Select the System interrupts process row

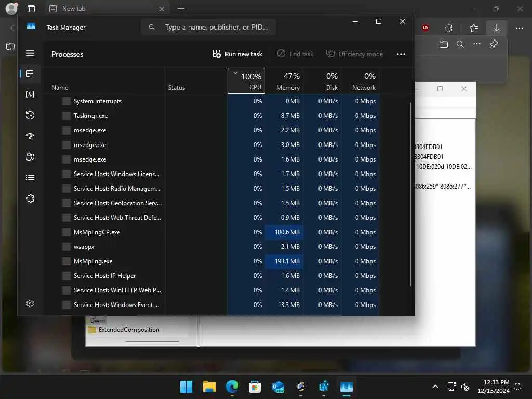(x=212, y=101)
